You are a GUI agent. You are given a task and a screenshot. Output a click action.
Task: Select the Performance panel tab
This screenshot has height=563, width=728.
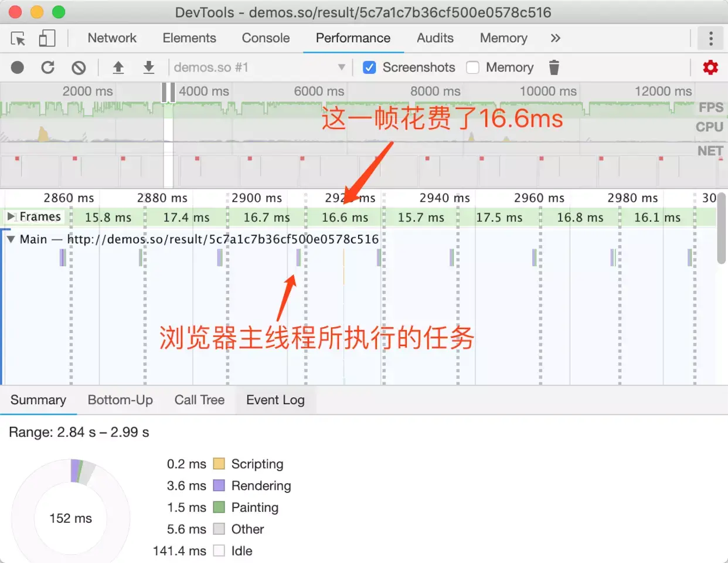[x=353, y=38]
